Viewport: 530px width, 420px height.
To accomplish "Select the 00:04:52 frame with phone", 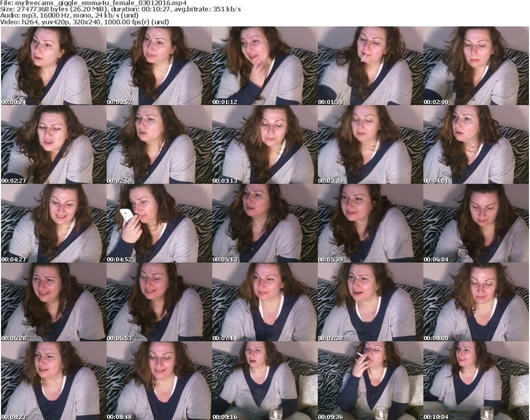I will 159,223.
